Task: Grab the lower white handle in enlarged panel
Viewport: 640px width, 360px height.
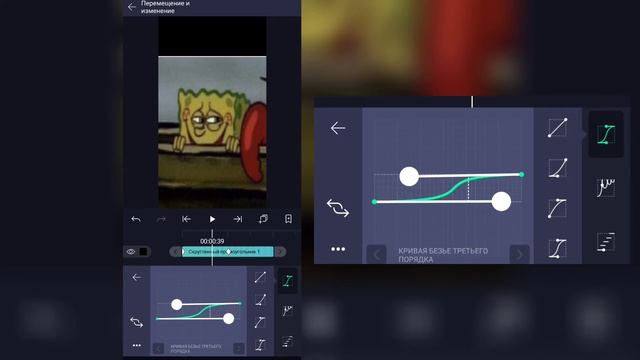Action: click(x=501, y=201)
